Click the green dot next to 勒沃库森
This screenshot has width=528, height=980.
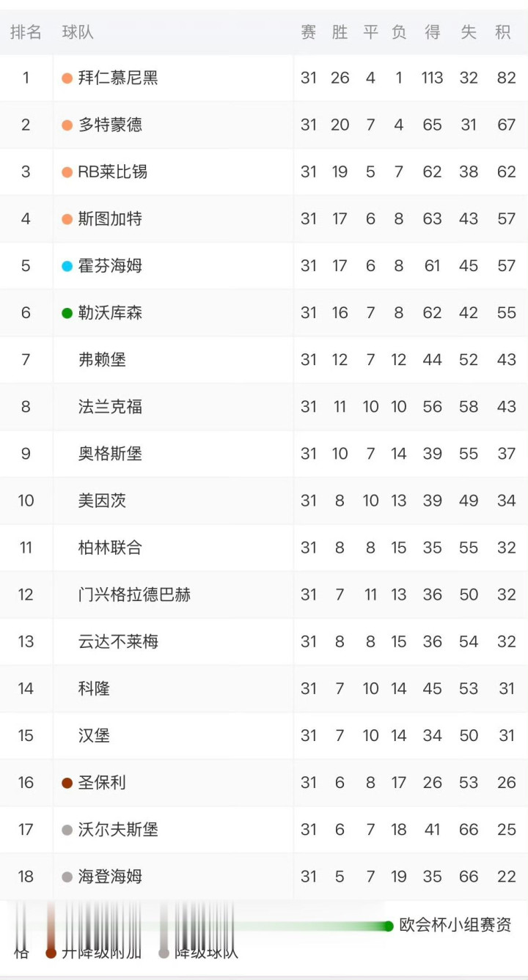[67, 313]
